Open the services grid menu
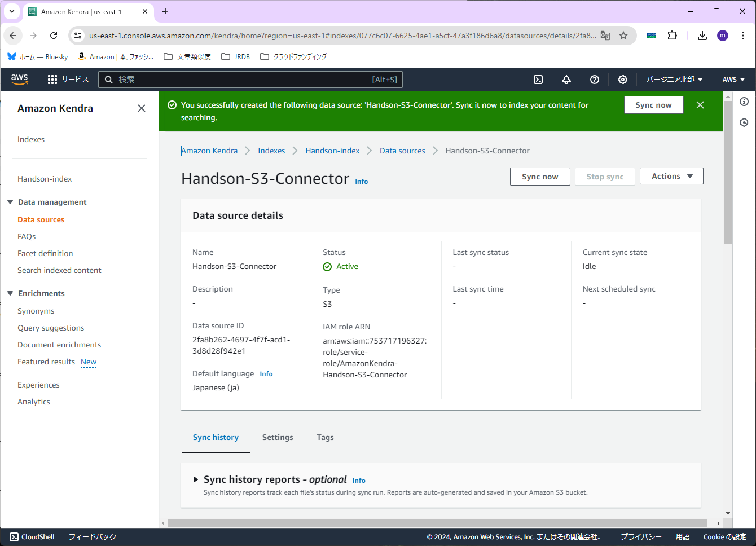Viewport: 756px width, 546px height. coord(68,80)
